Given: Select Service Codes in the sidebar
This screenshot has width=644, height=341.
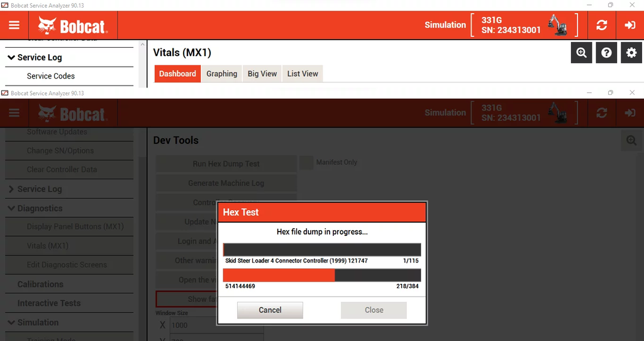Looking at the screenshot, I should (50, 76).
